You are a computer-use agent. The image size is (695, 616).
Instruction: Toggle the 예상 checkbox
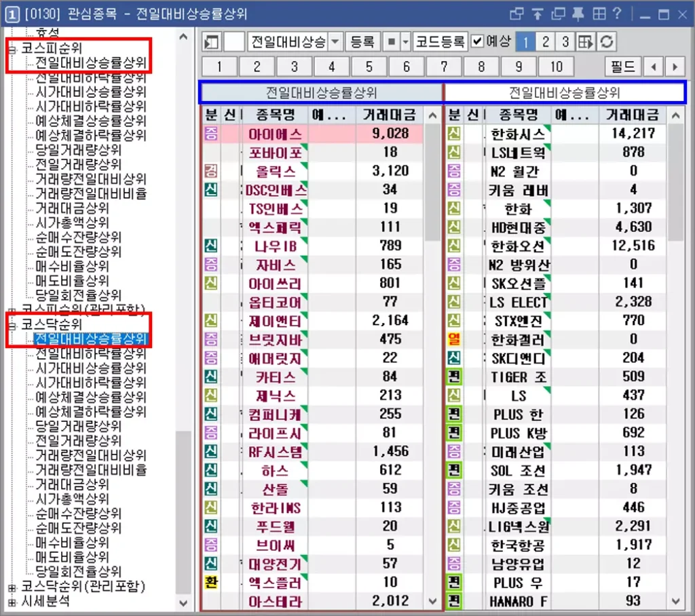(477, 41)
